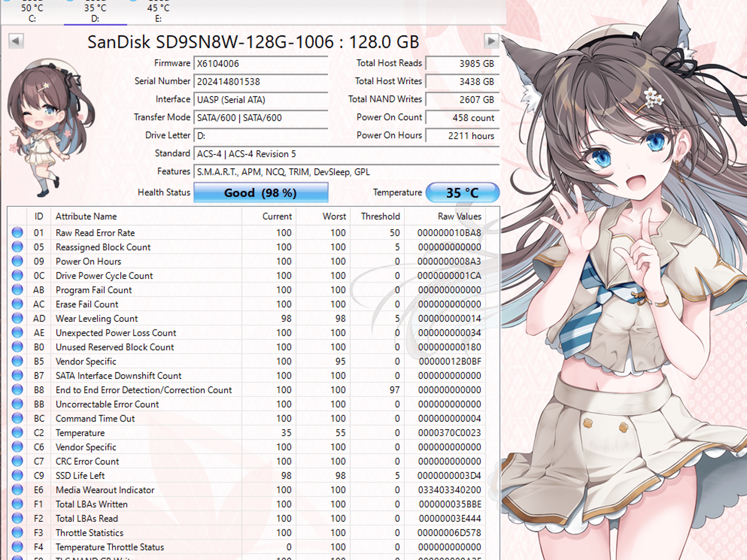The width and height of the screenshot is (747, 560).
Task: Click Total Host Reads value 3985 GB
Action: tap(462, 63)
